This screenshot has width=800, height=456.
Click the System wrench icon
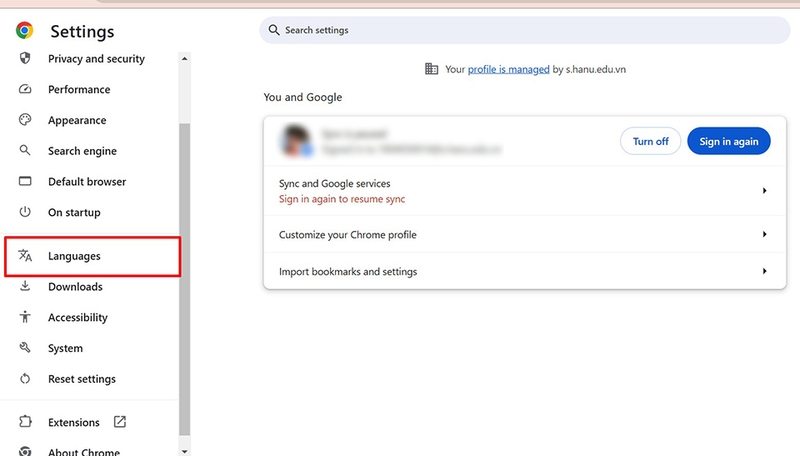point(25,348)
